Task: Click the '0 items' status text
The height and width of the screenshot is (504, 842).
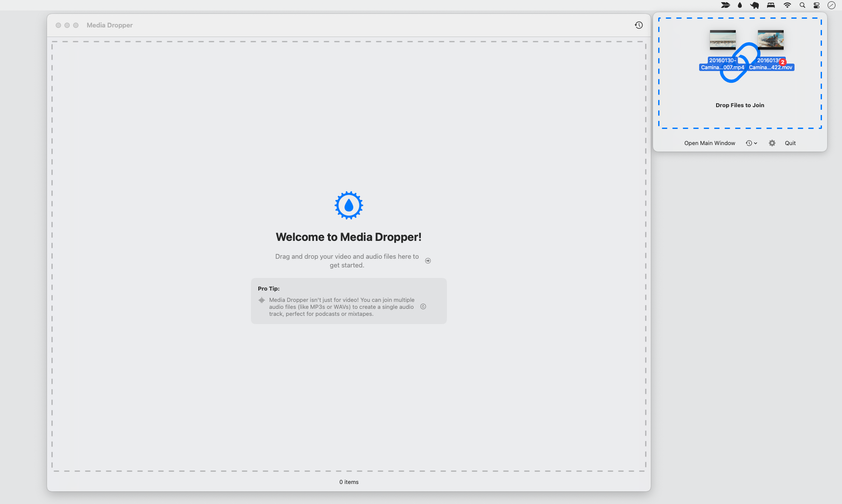Action: click(349, 482)
